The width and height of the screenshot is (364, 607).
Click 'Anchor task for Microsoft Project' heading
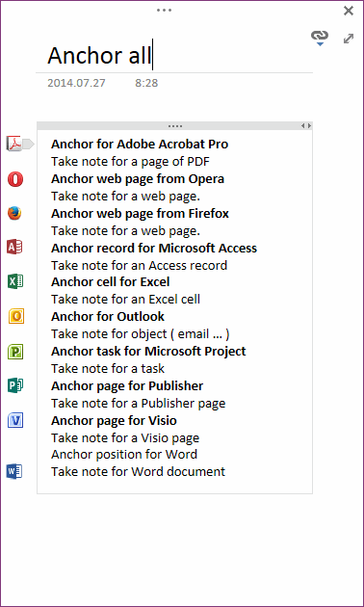pos(148,351)
